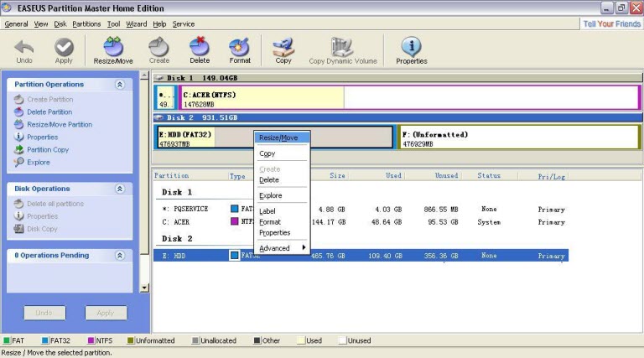Screen dimensions: 644x358
Task: Choose Label in the context menu
Action: tap(282, 211)
